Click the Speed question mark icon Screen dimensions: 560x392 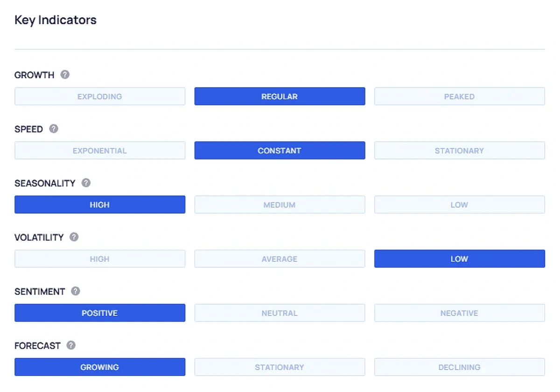(54, 129)
